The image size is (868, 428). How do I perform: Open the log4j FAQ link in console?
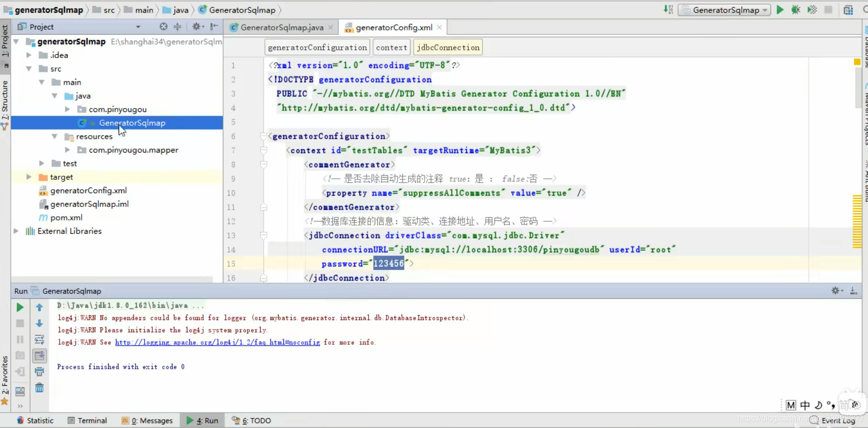tap(218, 342)
